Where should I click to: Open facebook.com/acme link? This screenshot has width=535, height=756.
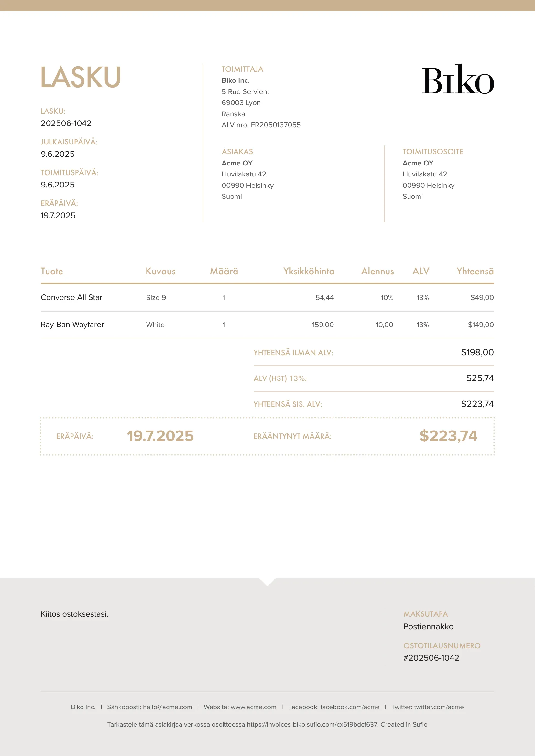pyautogui.click(x=350, y=707)
